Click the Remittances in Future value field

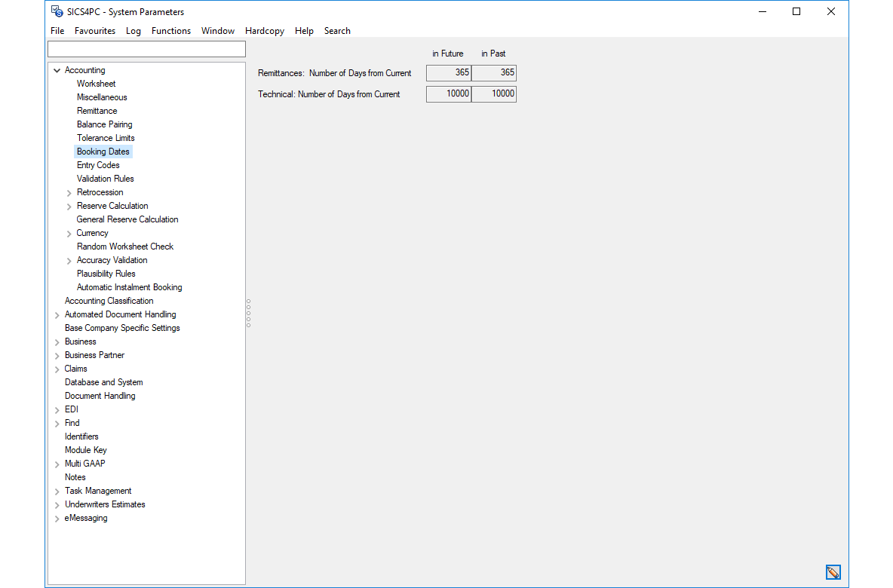448,72
